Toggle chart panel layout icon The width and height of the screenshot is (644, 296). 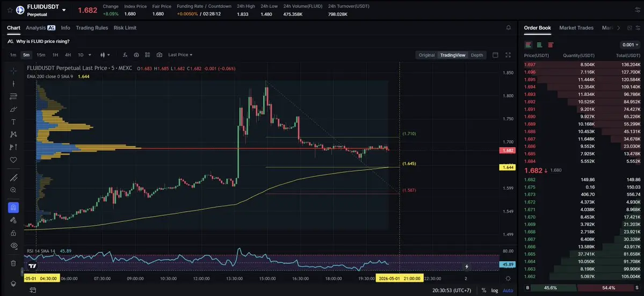(x=495, y=55)
